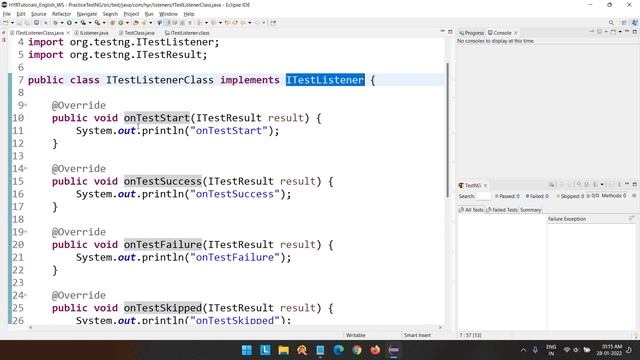Open Windows Start menu

tap(247, 350)
